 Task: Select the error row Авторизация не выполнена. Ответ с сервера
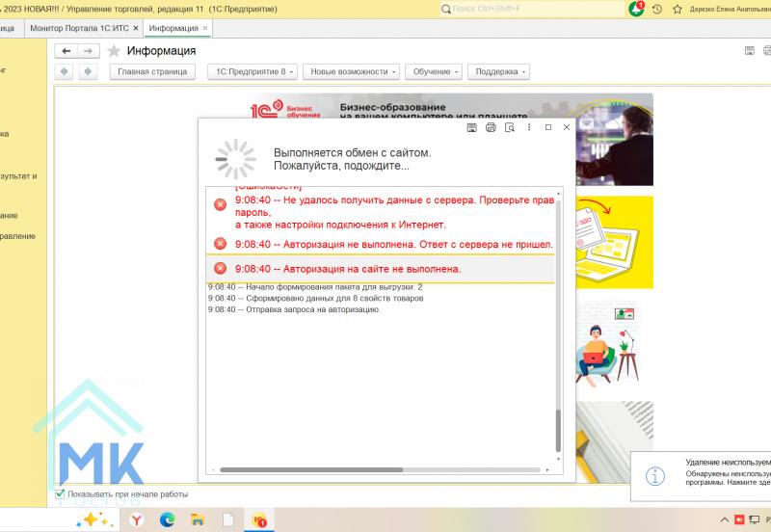point(380,245)
